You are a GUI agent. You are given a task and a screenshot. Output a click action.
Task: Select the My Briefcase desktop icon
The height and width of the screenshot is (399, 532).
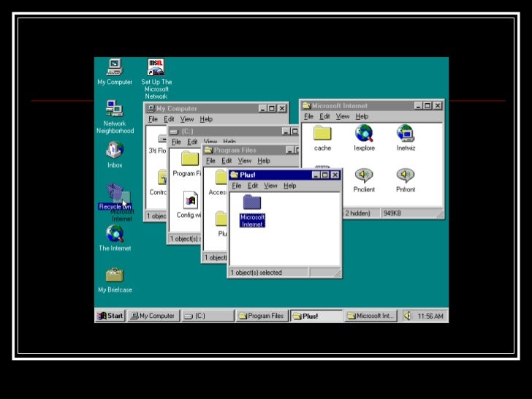115,280
